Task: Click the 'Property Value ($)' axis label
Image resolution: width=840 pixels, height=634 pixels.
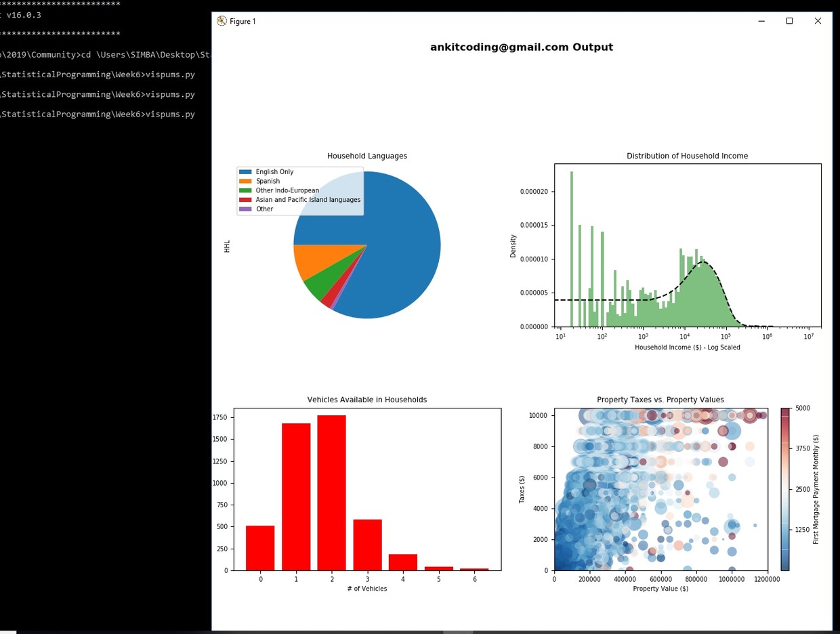Action: 660,589
